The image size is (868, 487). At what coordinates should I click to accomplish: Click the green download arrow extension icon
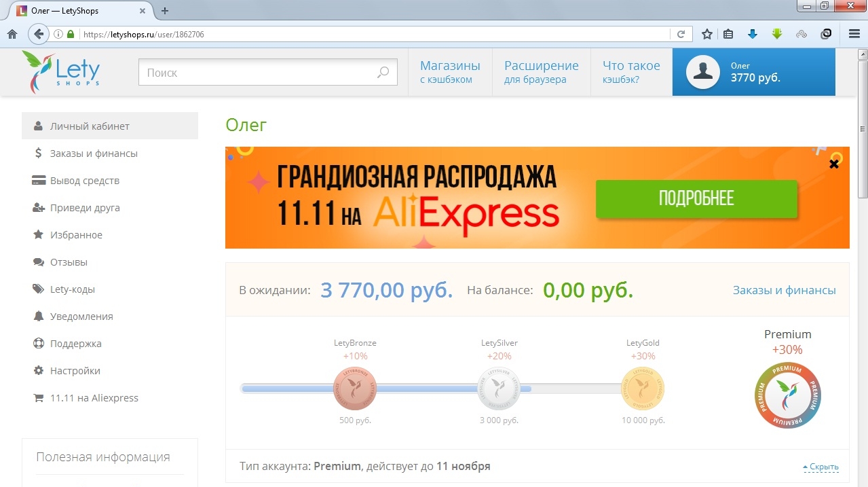coord(777,34)
